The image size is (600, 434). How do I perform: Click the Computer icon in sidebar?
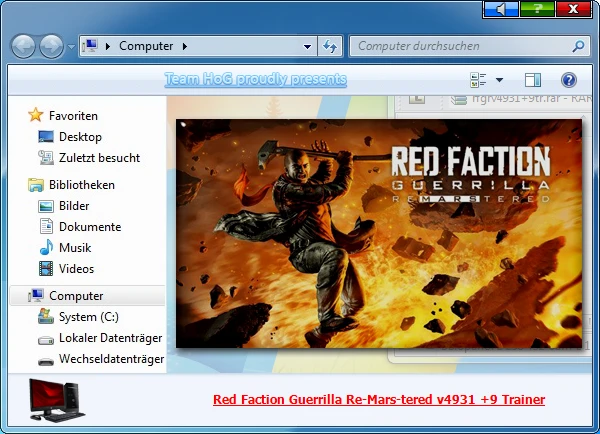pyautogui.click(x=36, y=295)
